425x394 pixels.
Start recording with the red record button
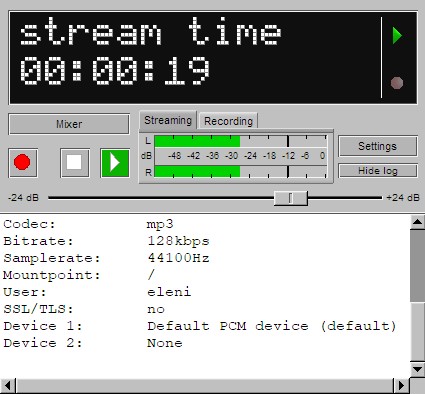23,163
